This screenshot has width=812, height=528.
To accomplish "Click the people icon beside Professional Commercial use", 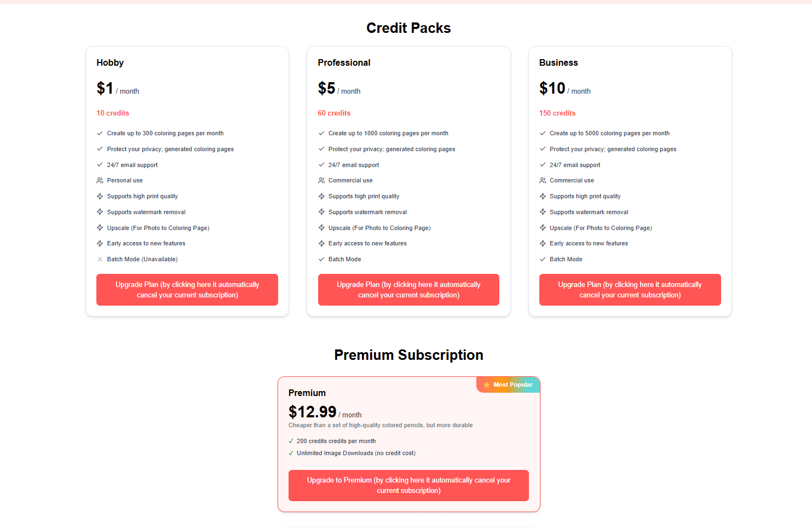I will 321,181.
